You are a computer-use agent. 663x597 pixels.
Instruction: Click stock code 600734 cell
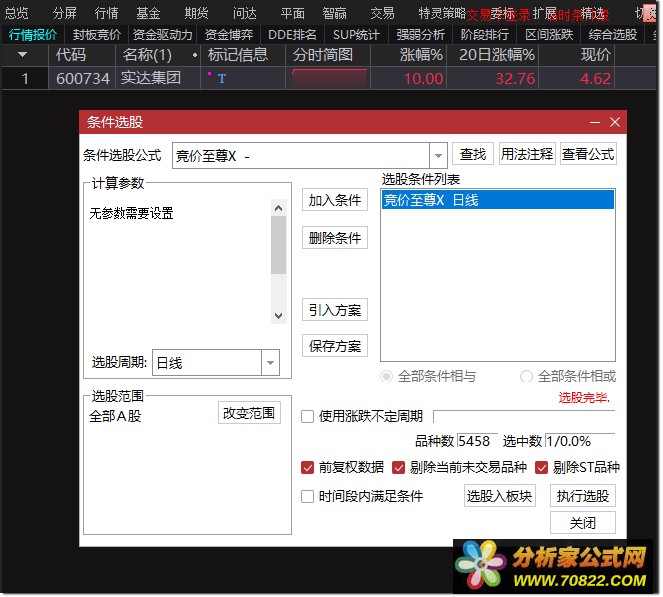(x=83, y=78)
